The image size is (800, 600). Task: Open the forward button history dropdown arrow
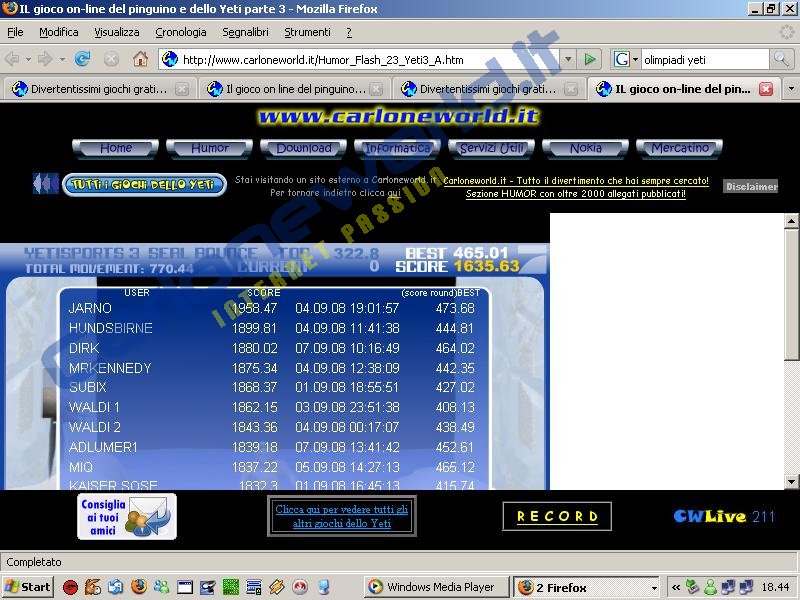[62, 60]
